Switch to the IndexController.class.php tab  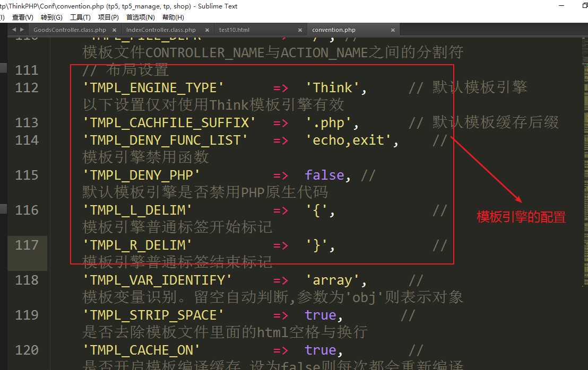[161, 30]
